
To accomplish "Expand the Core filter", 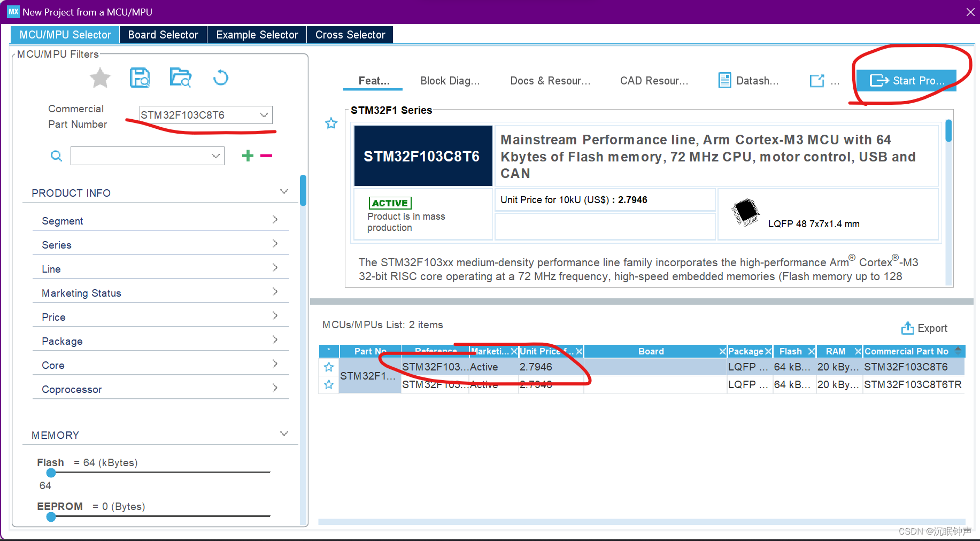I will [x=275, y=364].
